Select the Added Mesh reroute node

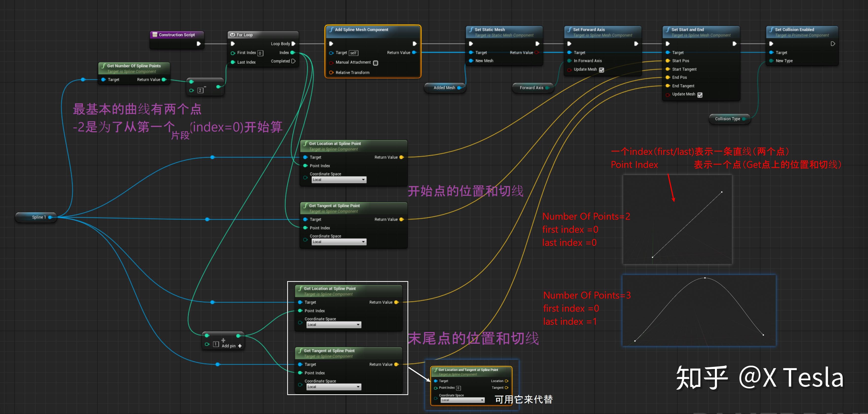tap(445, 88)
